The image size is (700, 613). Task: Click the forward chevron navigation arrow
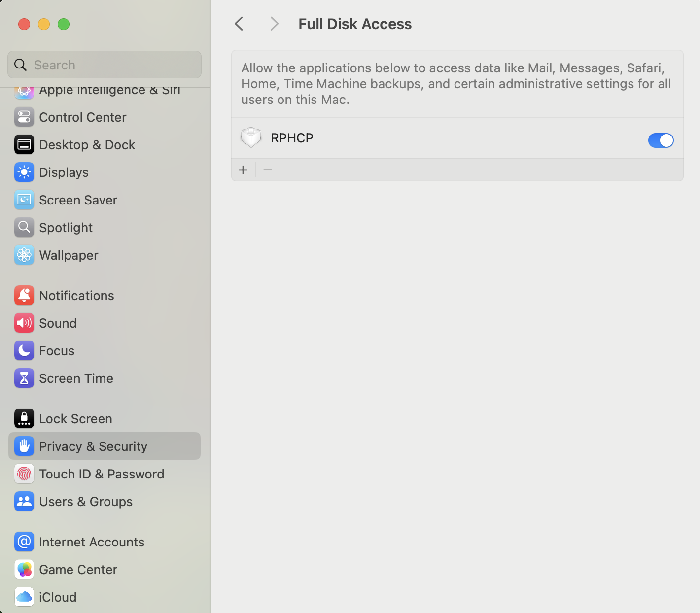point(274,24)
